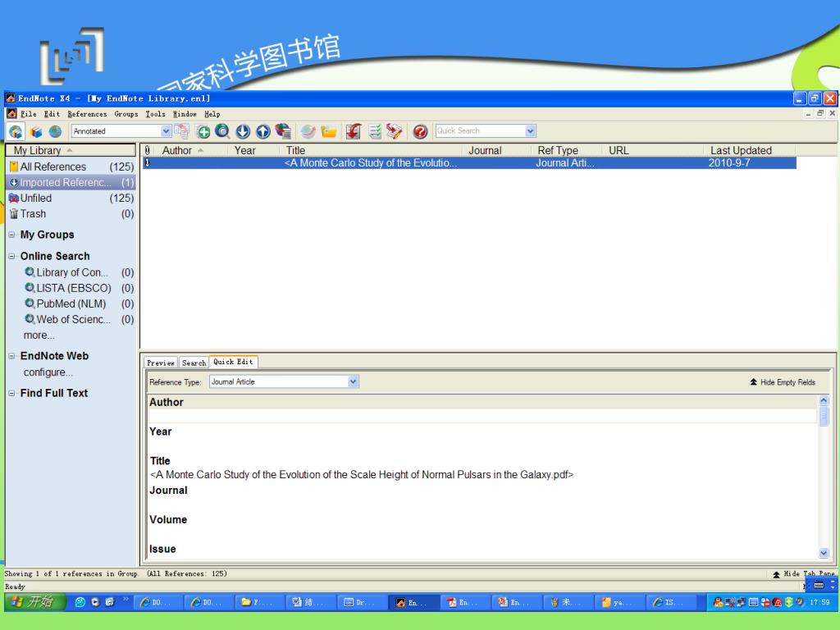Open the output style dropdown showing Annotated
Screen dimensions: 840x630
tap(121, 131)
